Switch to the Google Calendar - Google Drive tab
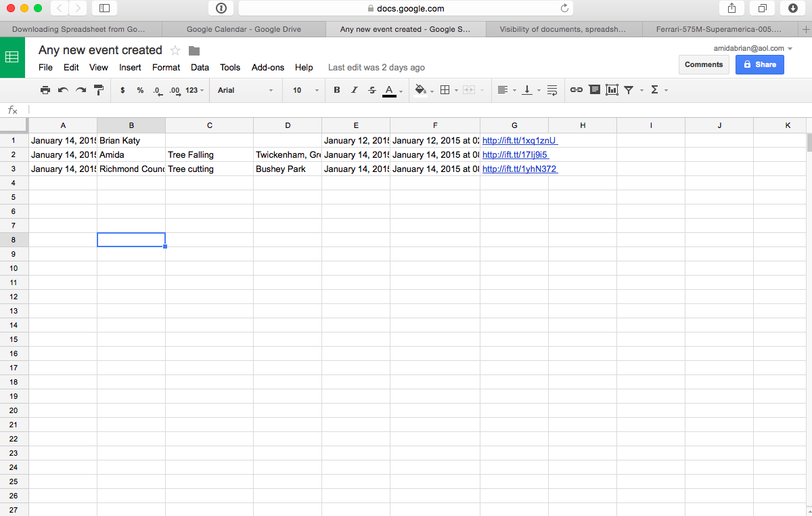The width and height of the screenshot is (812, 516). (244, 29)
